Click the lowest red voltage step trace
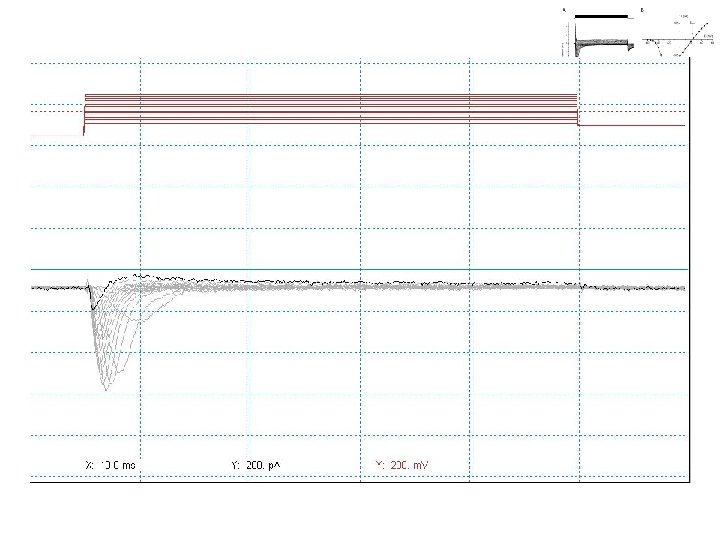The height and width of the screenshot is (540, 720). click(x=331, y=123)
